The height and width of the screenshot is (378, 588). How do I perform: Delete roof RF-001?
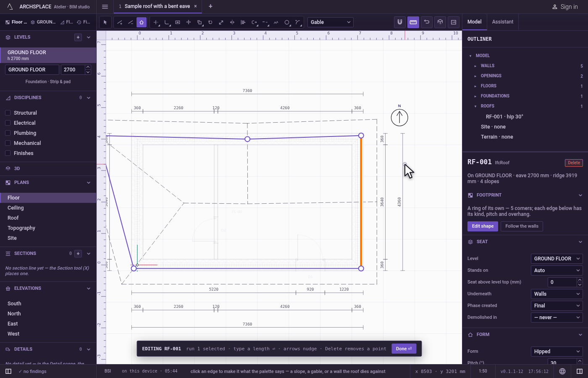click(574, 163)
